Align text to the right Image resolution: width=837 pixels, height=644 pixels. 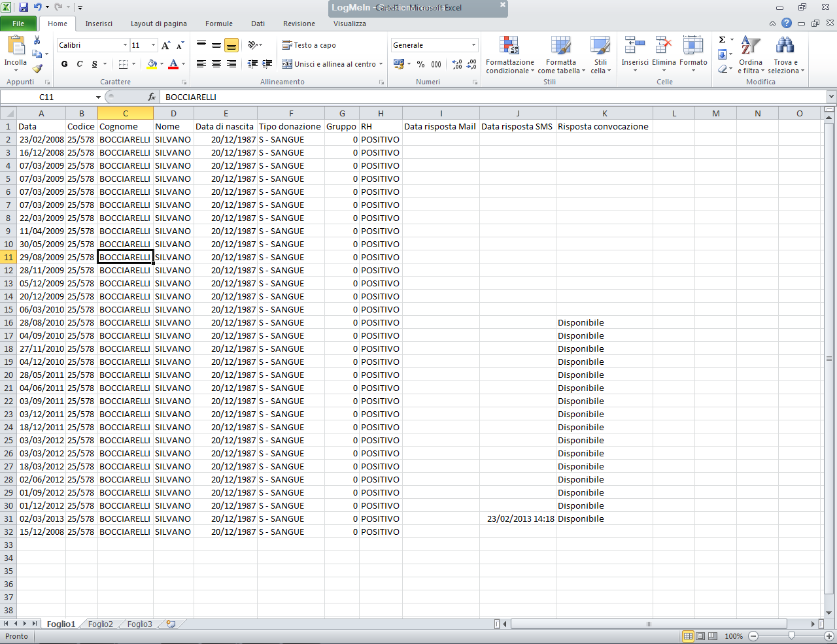231,64
